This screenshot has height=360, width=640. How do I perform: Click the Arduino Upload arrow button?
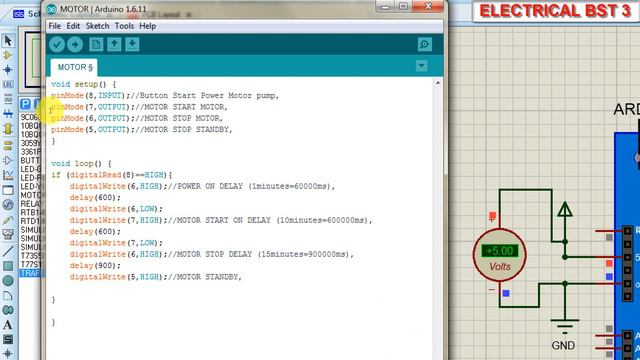[75, 44]
